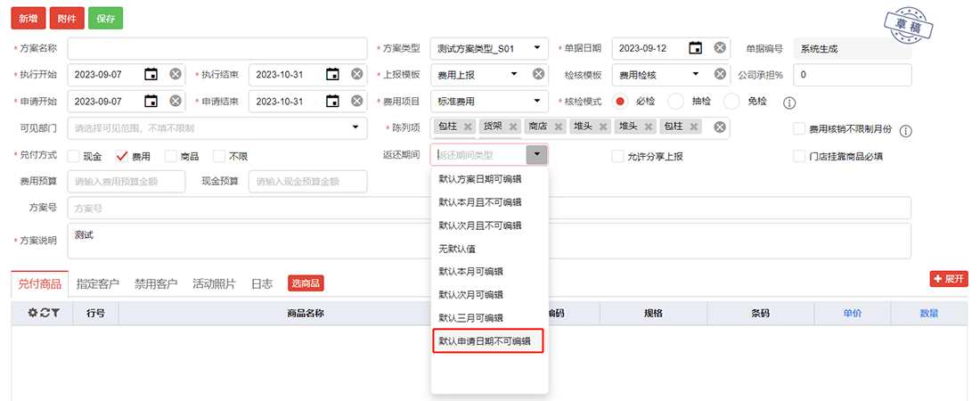The width and height of the screenshot is (980, 401).
Task: Tick the 门店挂靠商品必填 checkbox
Action: (x=799, y=156)
